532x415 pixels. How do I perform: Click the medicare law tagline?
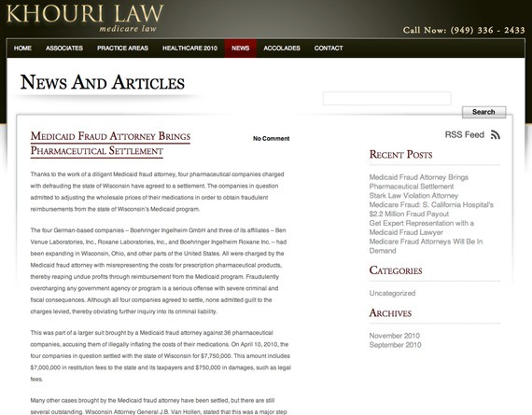click(128, 29)
